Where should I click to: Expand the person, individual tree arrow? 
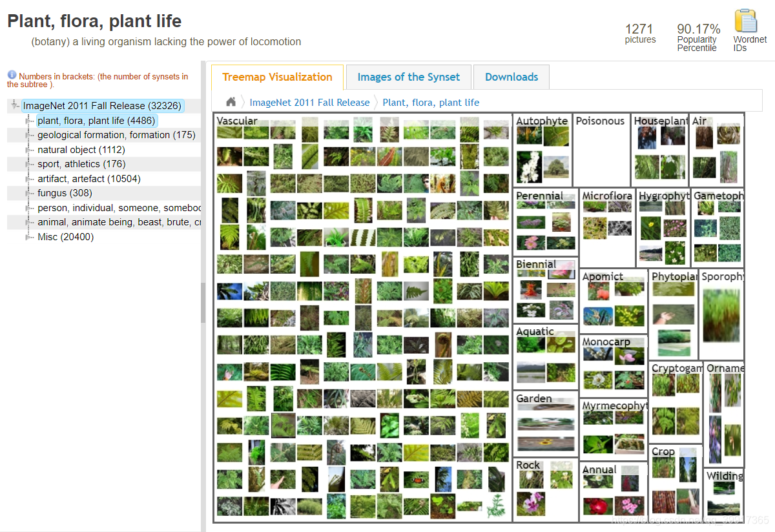point(29,208)
